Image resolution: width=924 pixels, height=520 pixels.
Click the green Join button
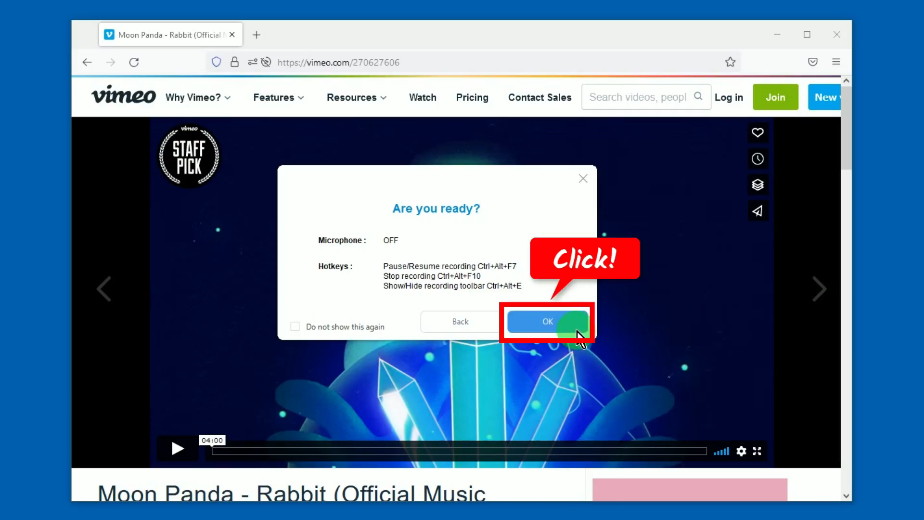pyautogui.click(x=776, y=97)
